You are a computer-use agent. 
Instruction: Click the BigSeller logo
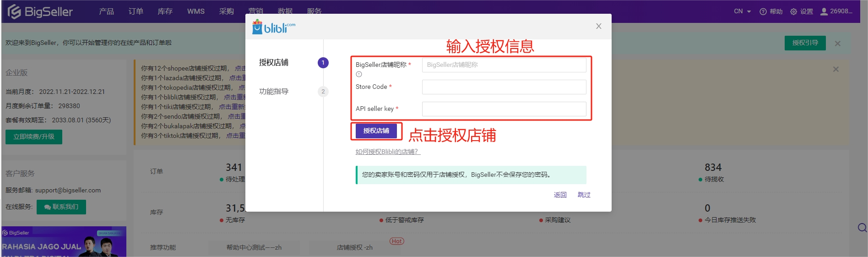tap(40, 11)
